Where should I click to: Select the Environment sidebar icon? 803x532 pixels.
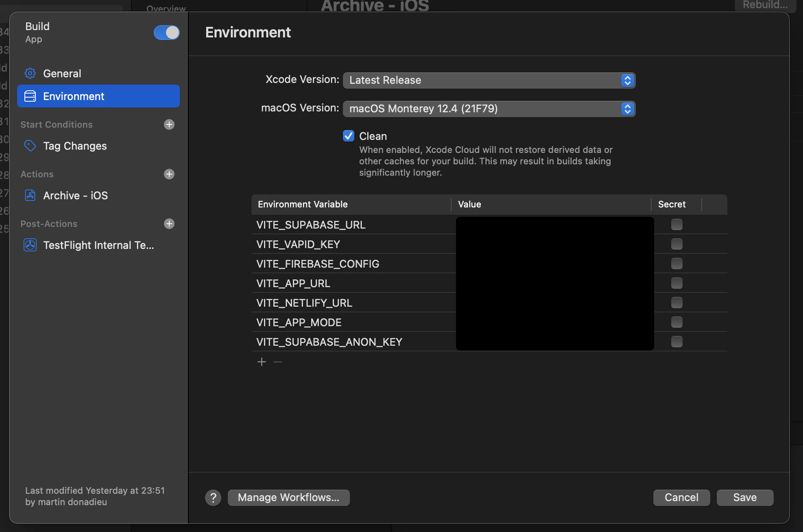[30, 96]
